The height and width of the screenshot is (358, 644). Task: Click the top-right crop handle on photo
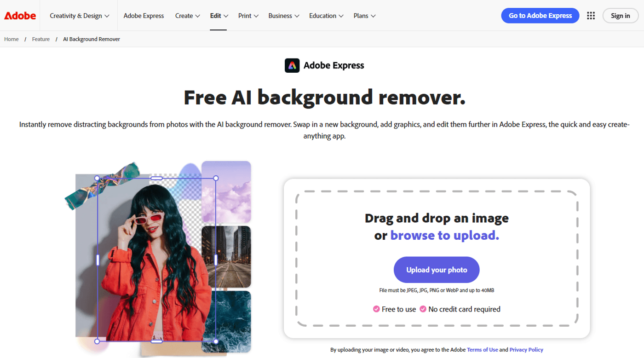click(216, 178)
